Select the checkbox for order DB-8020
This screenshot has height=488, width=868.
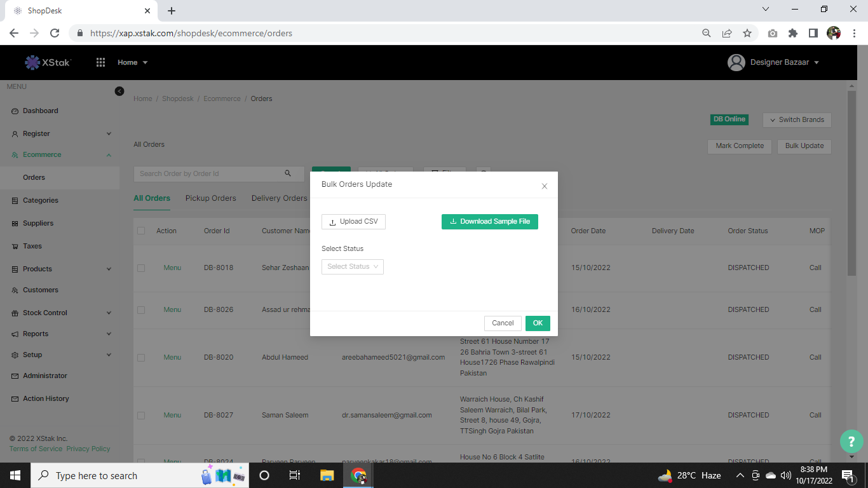141,358
